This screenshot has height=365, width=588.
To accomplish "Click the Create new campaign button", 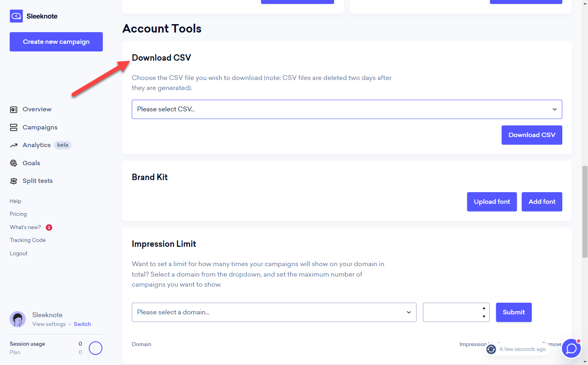I will pyautogui.click(x=56, y=42).
